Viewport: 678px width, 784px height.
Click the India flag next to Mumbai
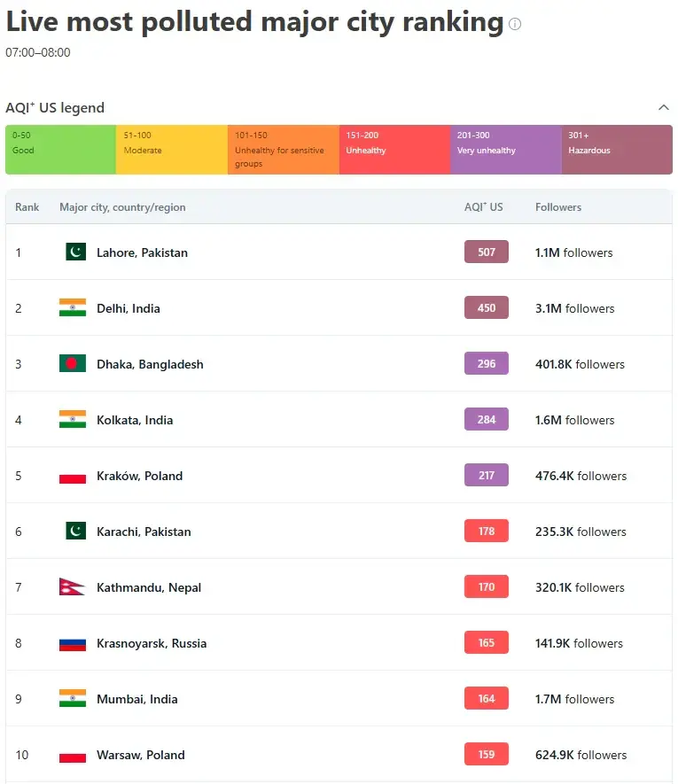[x=71, y=698]
